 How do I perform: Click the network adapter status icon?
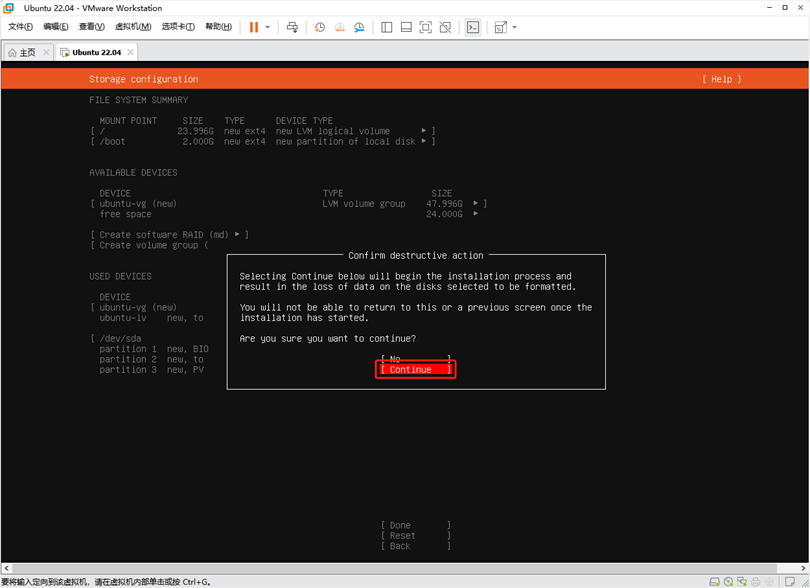pyautogui.click(x=742, y=582)
